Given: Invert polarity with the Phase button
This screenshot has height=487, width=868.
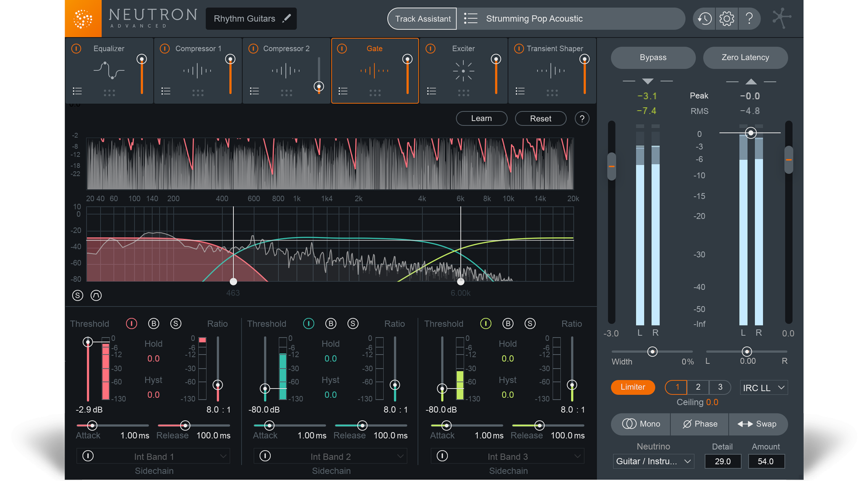Looking at the screenshot, I should (700, 424).
